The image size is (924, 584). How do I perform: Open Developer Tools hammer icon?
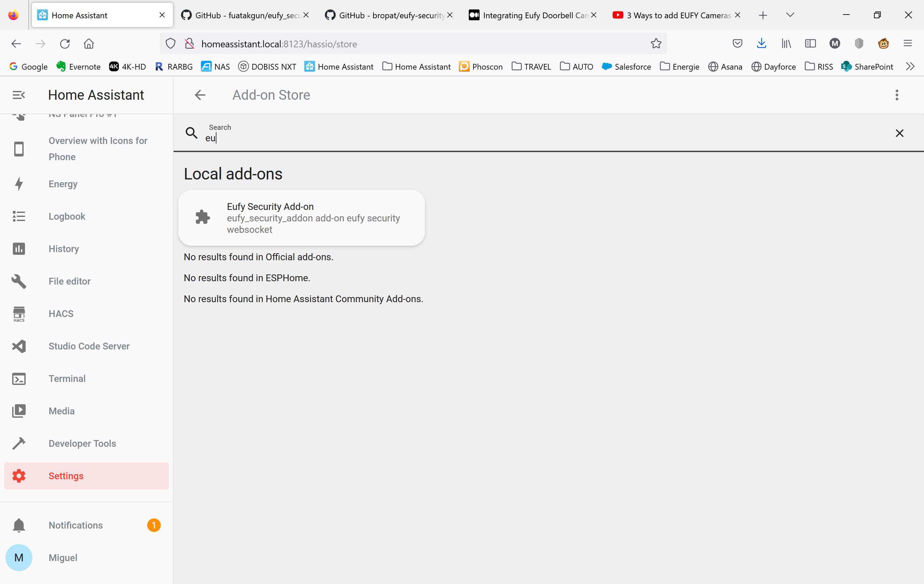click(19, 443)
